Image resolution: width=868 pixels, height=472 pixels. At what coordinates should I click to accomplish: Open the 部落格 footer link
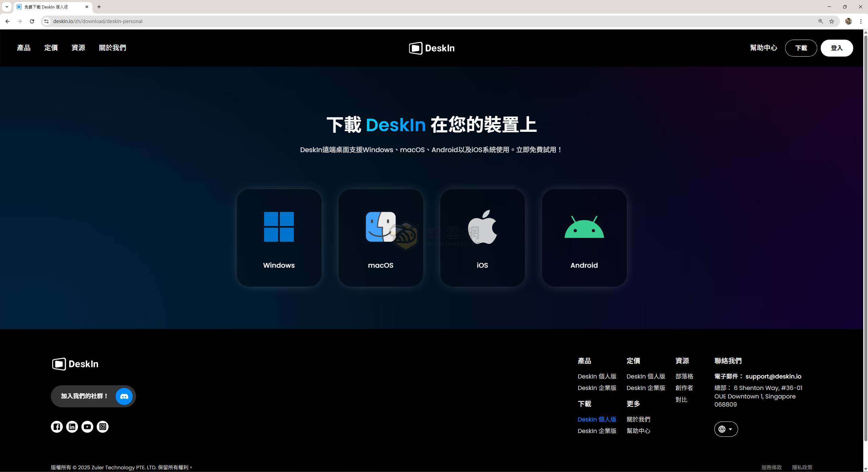[684, 376]
